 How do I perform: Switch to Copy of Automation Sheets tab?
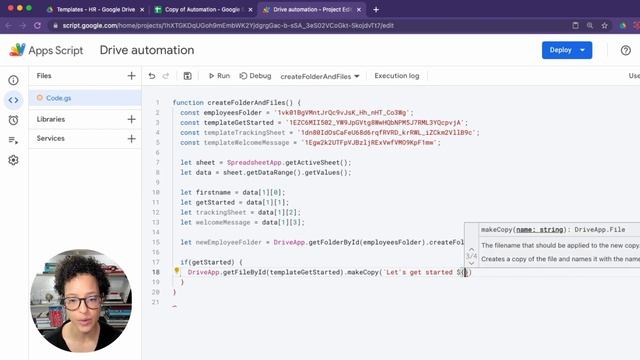[202, 9]
